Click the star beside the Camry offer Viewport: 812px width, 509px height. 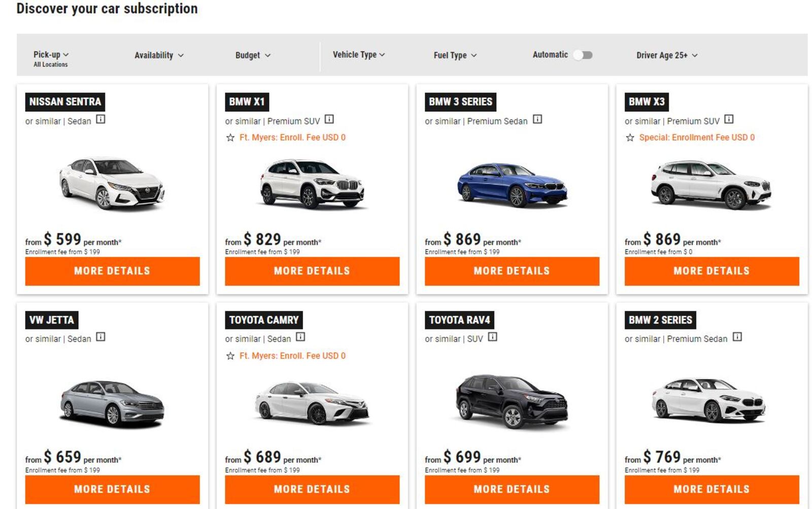coord(231,356)
